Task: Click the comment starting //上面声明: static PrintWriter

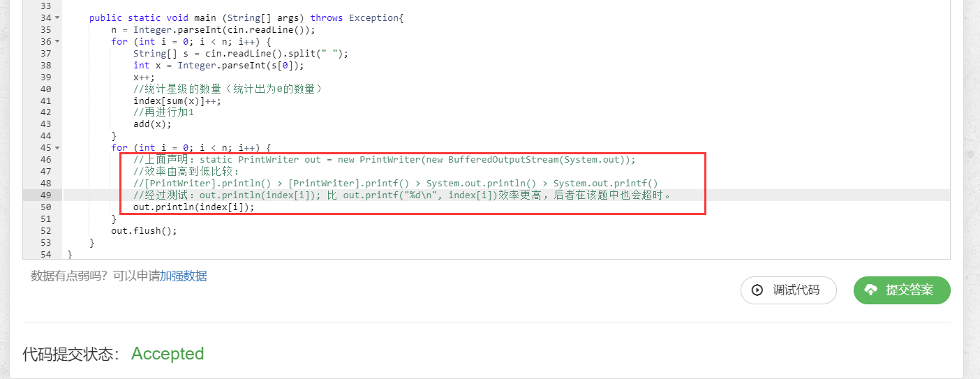Action: pos(385,159)
